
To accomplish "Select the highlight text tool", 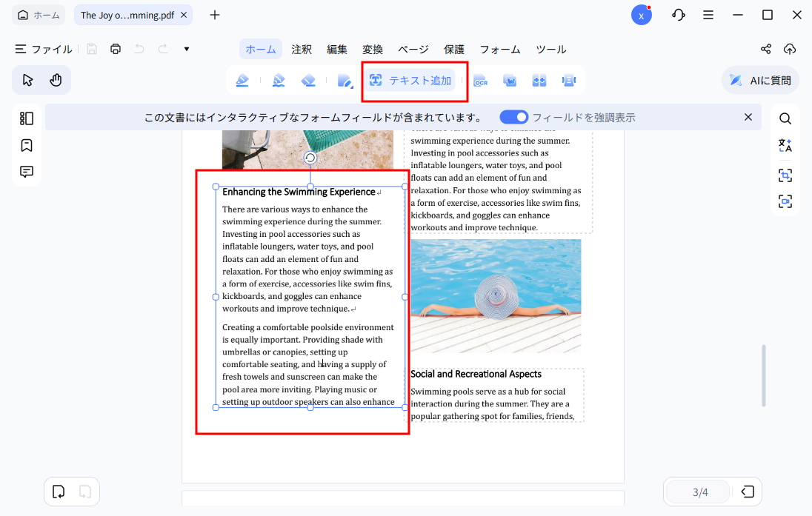I will point(242,81).
